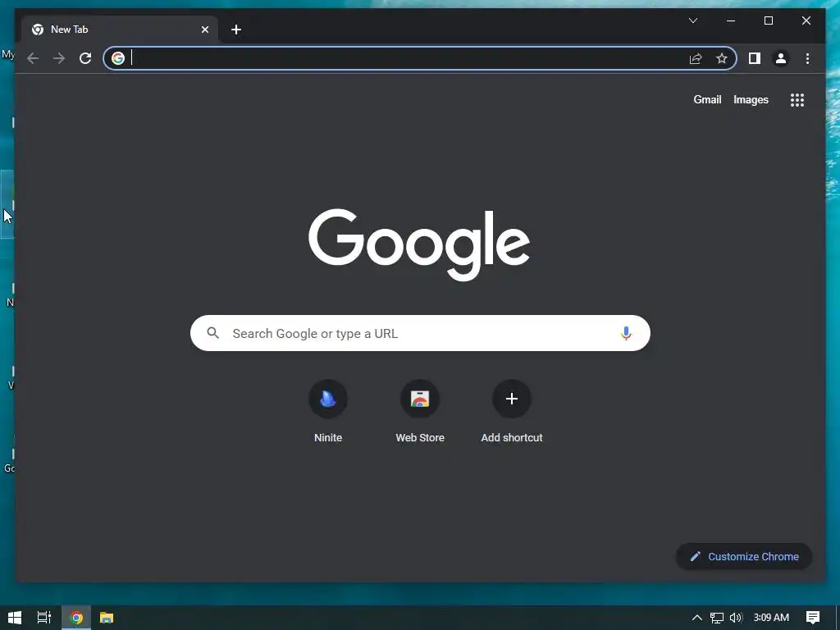Image resolution: width=840 pixels, height=630 pixels.
Task: Reload the current page
Action: 85,58
